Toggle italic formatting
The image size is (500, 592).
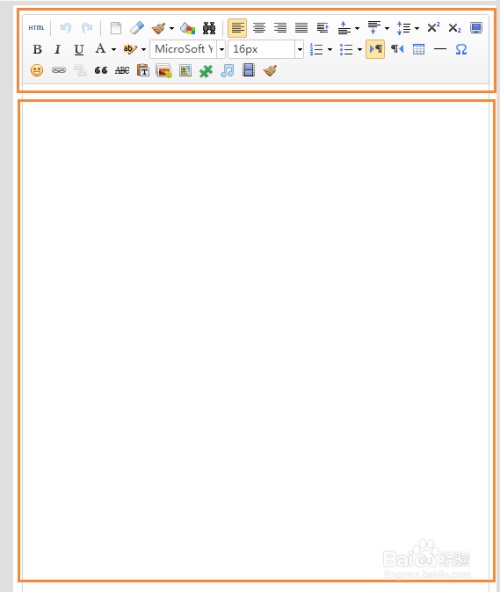point(57,49)
